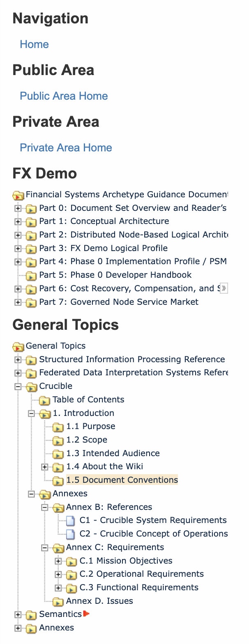249x644 pixels.
Task: Expand the 1.4 About the Wiki node
Action: coord(45,467)
